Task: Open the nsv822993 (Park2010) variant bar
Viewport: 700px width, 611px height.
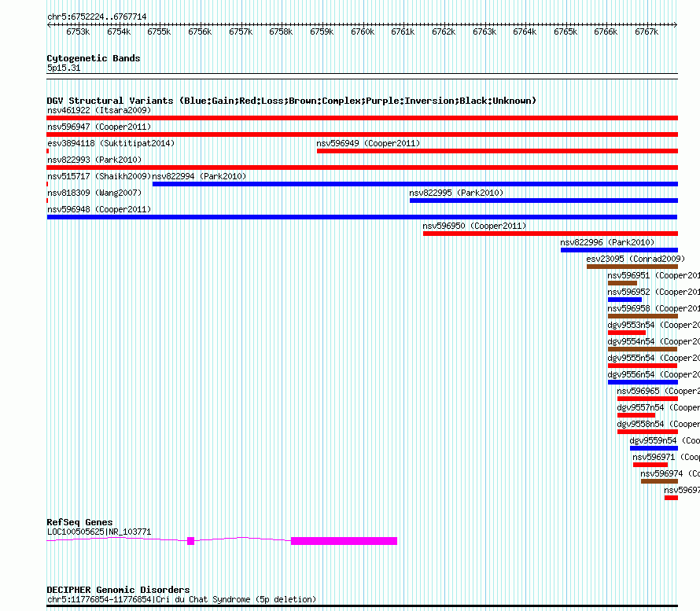Action: [x=362, y=167]
